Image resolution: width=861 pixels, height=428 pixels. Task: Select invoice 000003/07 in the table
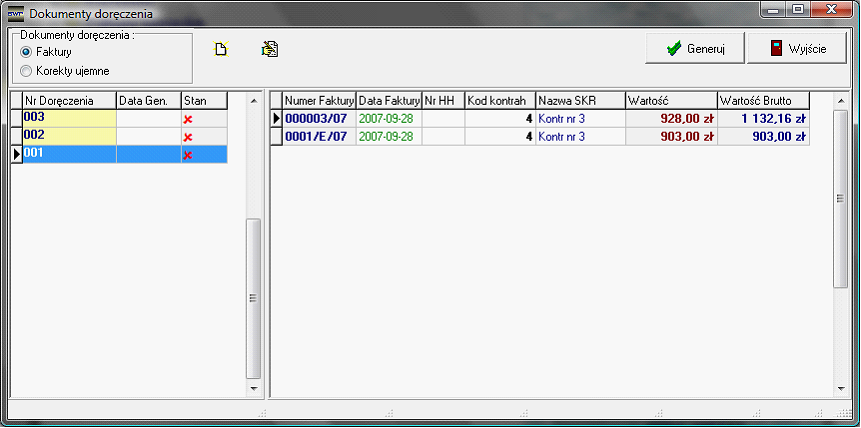click(319, 118)
